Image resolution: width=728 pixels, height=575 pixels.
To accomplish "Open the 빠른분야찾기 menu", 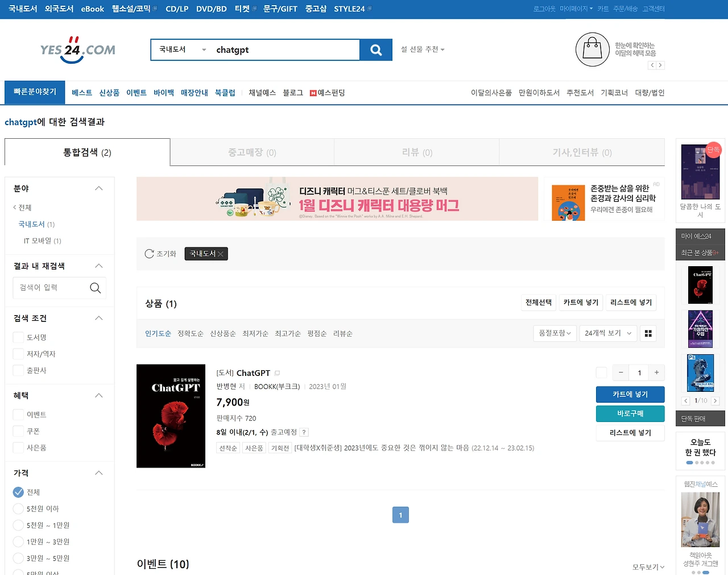I will (x=35, y=92).
